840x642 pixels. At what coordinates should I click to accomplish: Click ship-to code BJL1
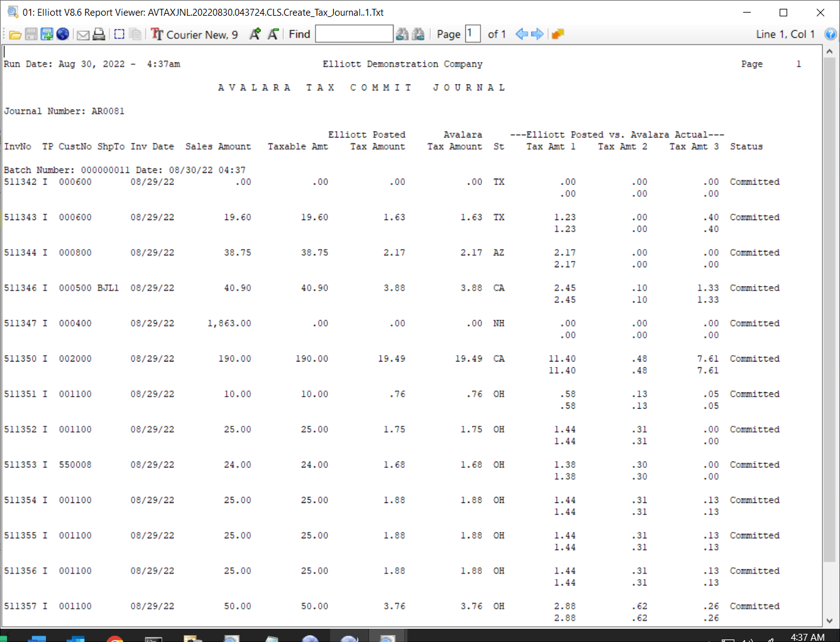[x=108, y=288]
